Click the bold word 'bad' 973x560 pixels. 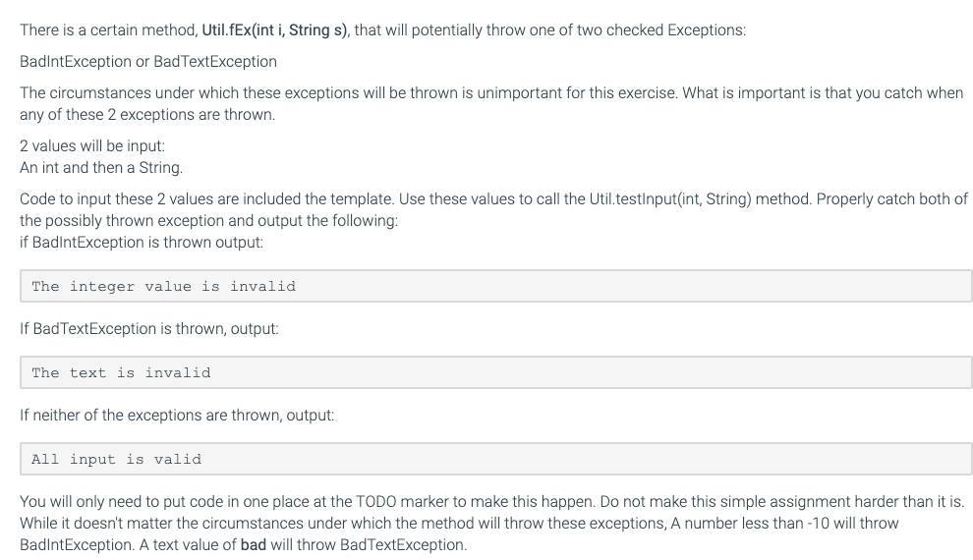click(x=254, y=544)
